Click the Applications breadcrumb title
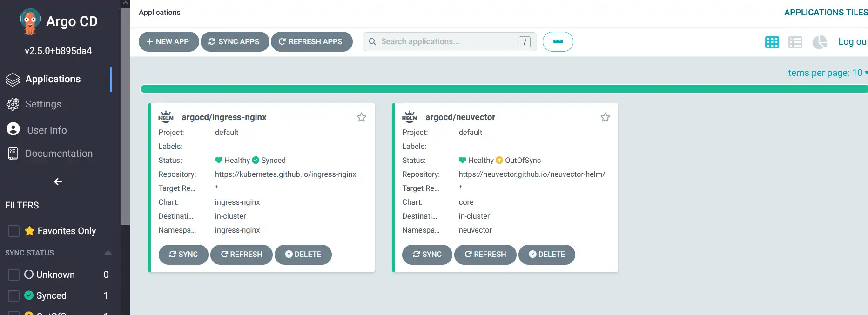Image resolution: width=868 pixels, height=315 pixels. coord(160,13)
